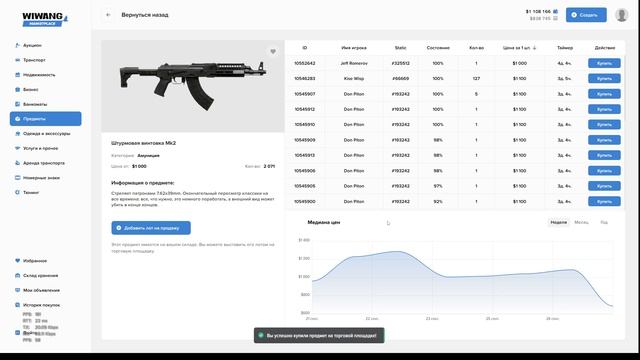
Task: Click the $1 000 price in Jeff Romerov row
Action: (x=520, y=63)
